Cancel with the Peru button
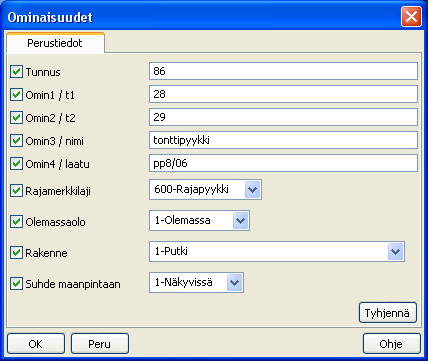This screenshot has width=428, height=361. pos(100,344)
